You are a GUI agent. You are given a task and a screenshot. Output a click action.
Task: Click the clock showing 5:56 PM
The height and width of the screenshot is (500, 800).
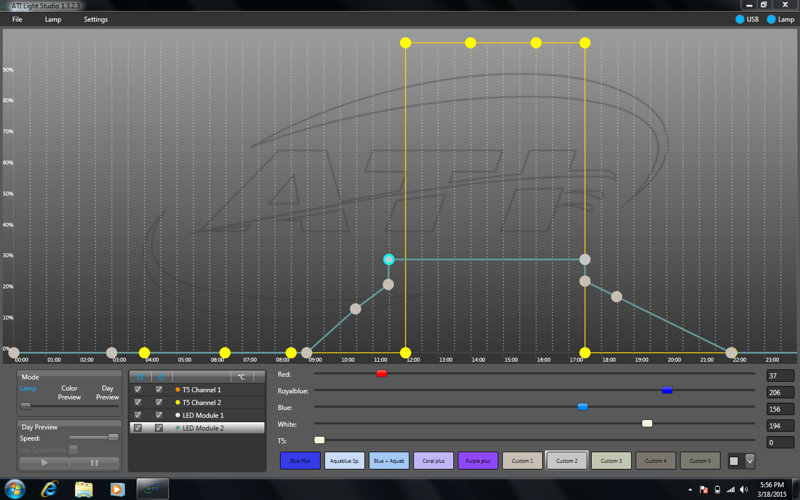pos(771,485)
